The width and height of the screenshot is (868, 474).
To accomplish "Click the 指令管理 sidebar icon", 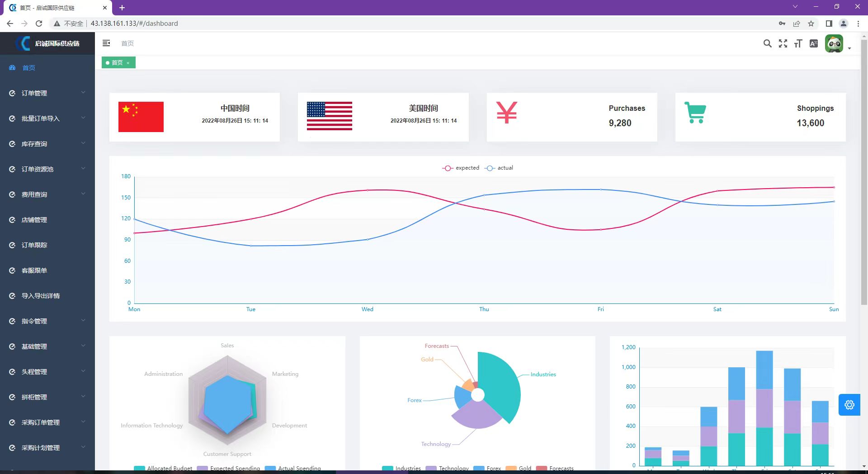I will [x=12, y=321].
